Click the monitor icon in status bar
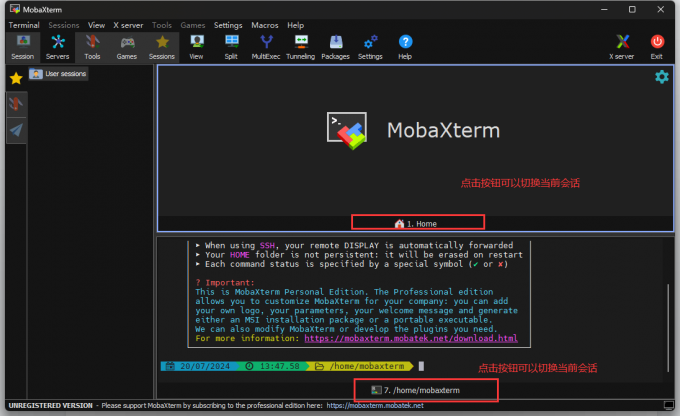This screenshot has width=680, height=416. 668,405
